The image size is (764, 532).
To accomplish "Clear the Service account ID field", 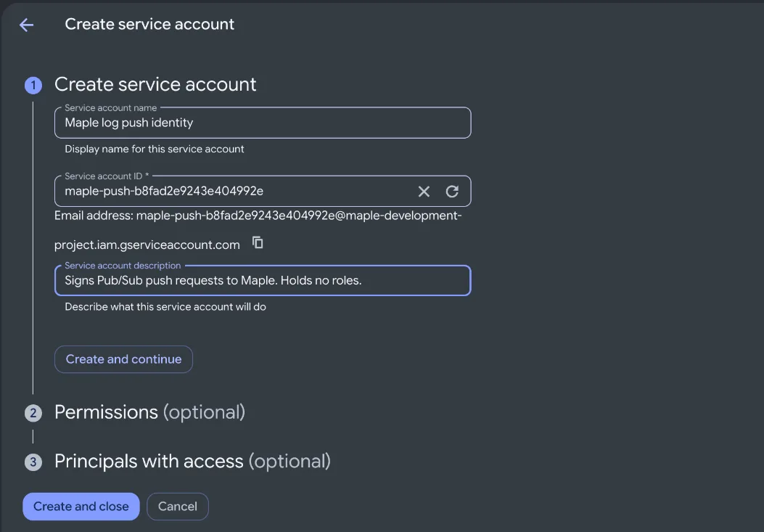I will [424, 192].
